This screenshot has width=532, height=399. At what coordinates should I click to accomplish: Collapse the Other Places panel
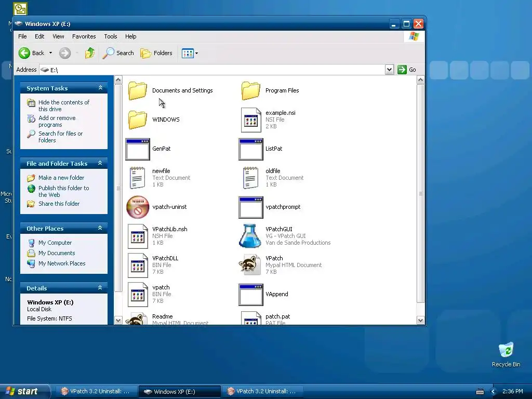(100, 228)
